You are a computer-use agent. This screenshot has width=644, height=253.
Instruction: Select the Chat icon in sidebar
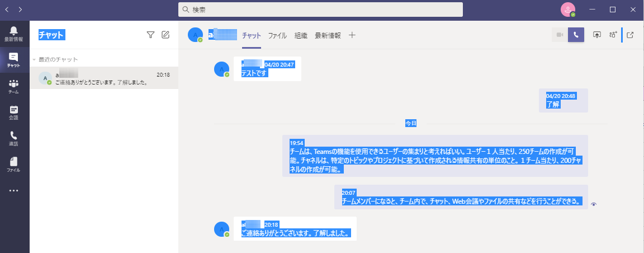(13, 60)
